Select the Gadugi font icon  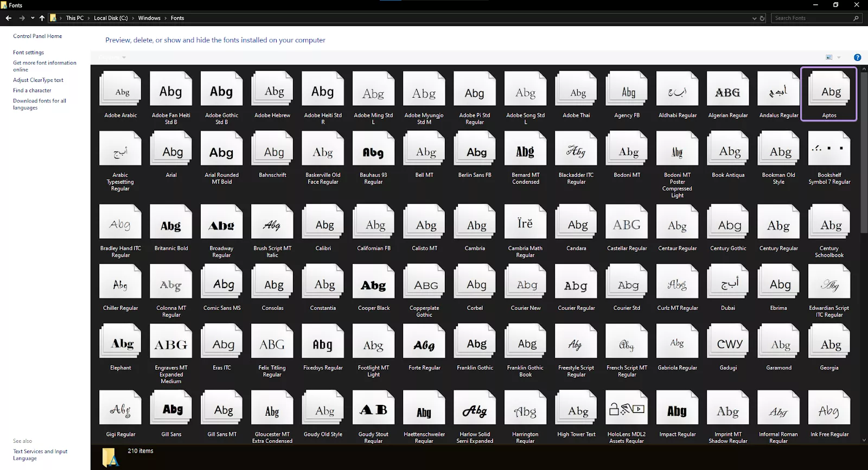[728, 341]
